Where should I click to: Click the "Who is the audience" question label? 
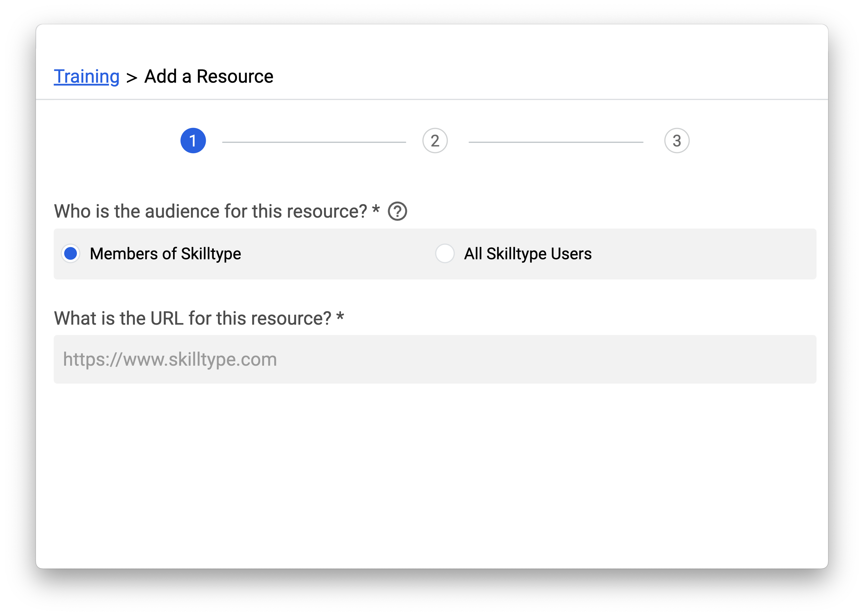click(x=211, y=211)
